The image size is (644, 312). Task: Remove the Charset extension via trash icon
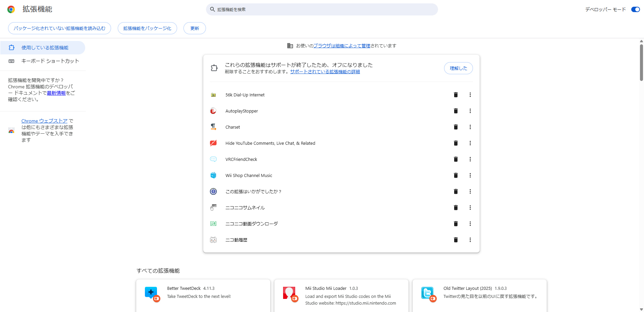(x=455, y=127)
